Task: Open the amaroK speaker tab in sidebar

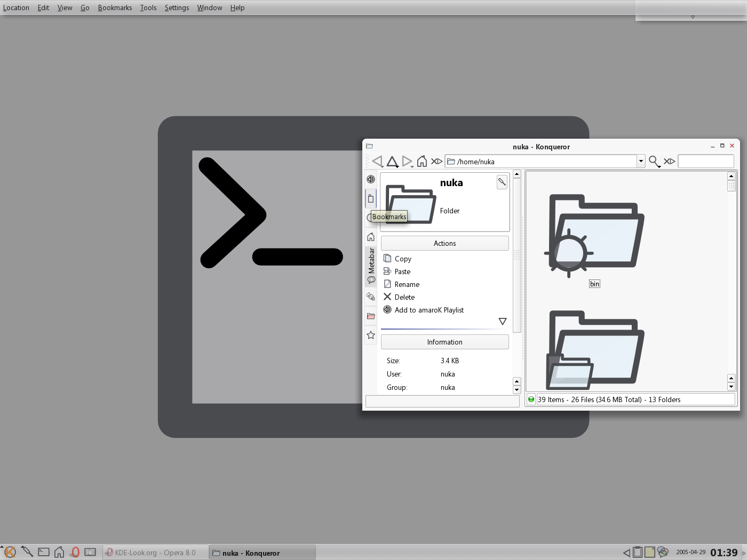Action: pyautogui.click(x=371, y=179)
